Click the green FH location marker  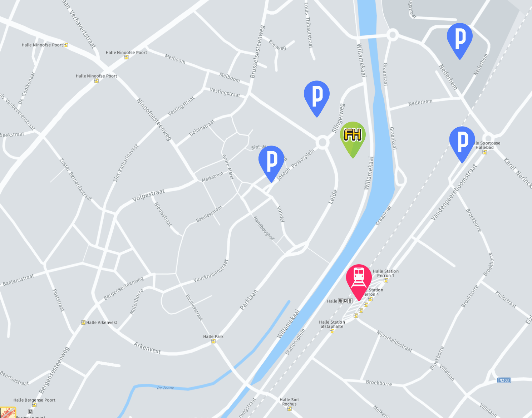[x=353, y=139]
